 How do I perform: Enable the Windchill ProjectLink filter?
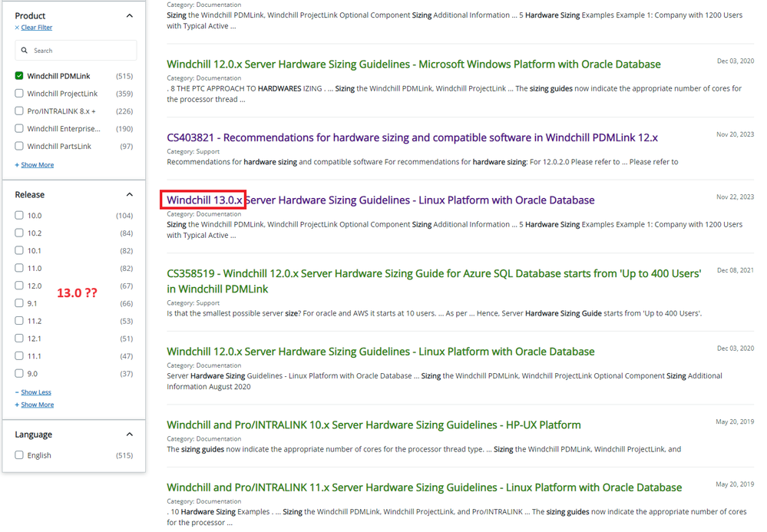coord(19,94)
